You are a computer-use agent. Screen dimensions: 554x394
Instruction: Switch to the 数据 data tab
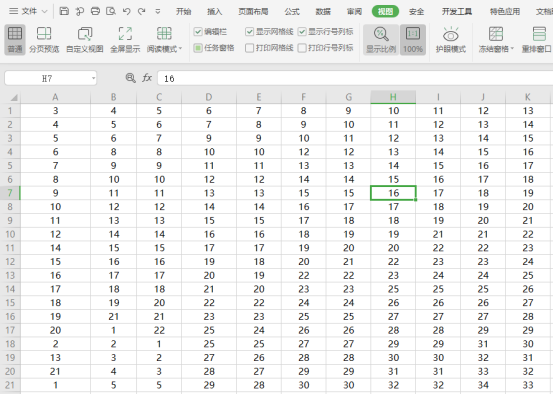click(x=323, y=12)
